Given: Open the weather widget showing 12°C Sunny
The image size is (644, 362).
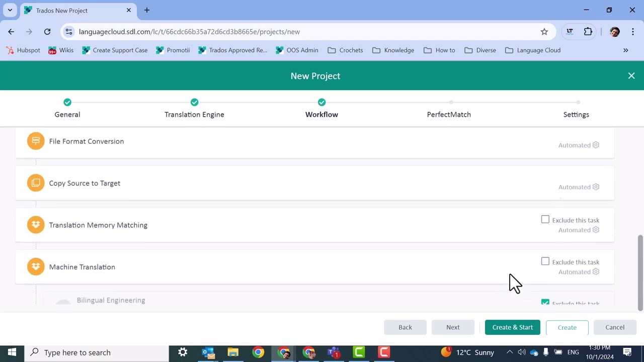Looking at the screenshot, I should 467,352.
